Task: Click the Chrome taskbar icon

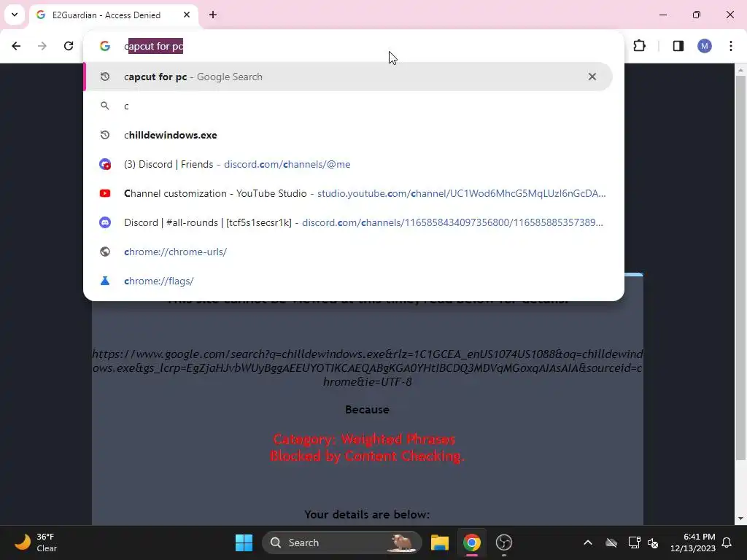Action: [472, 542]
